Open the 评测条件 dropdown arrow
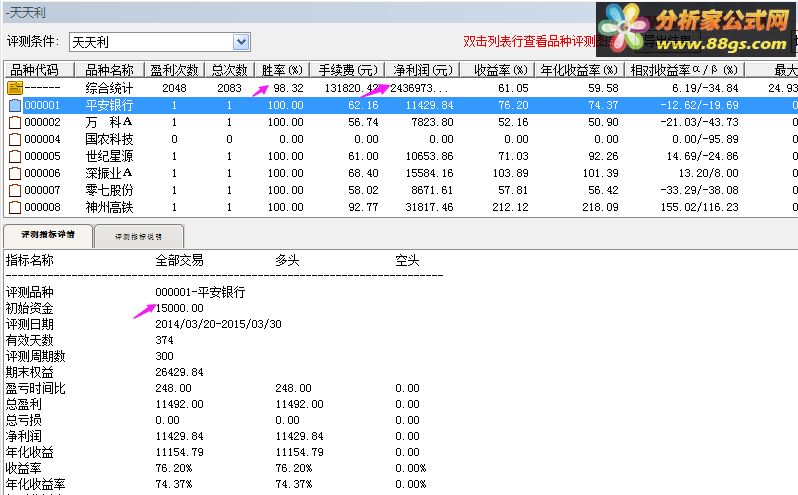Screen dimensions: 798x495 click(241, 42)
